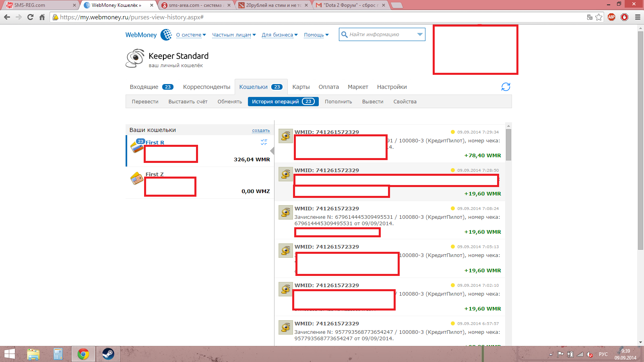Screen dimensions: 644x362
Task: Open the Маркет tab
Action: pyautogui.click(x=358, y=87)
